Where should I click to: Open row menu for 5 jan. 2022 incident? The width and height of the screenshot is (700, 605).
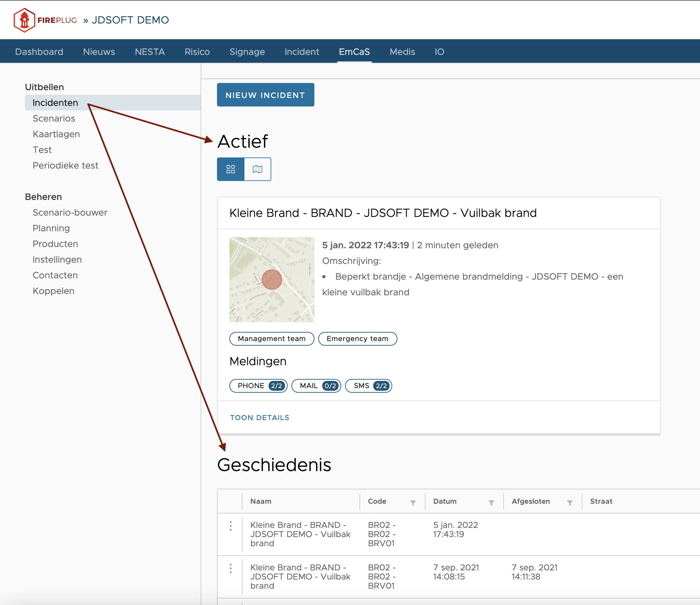pos(231,526)
